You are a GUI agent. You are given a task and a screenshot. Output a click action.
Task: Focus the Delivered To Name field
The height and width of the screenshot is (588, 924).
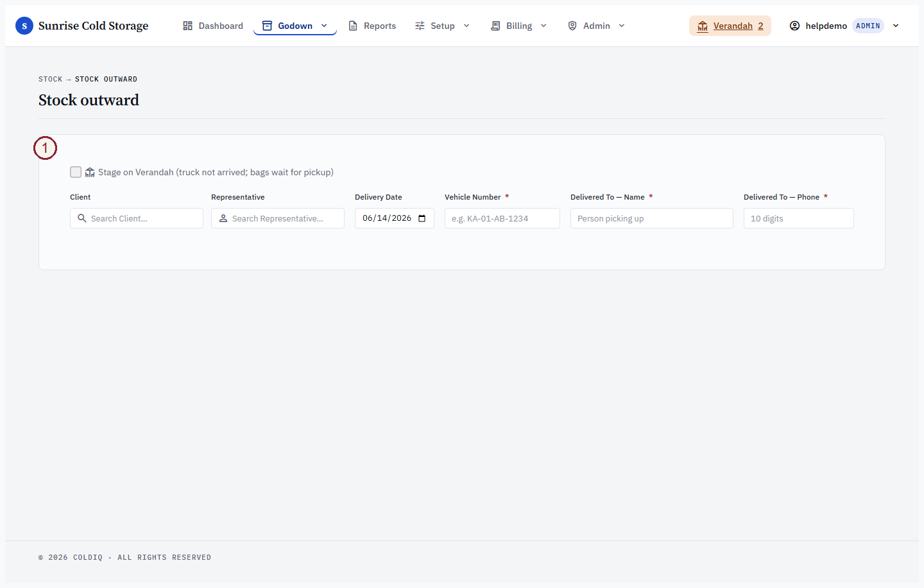pyautogui.click(x=652, y=218)
